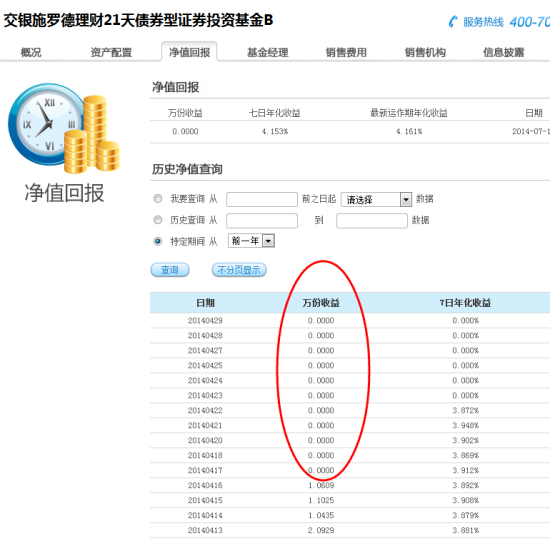
Task: Click the 7日年化收益 table column header
Action: coord(465,303)
